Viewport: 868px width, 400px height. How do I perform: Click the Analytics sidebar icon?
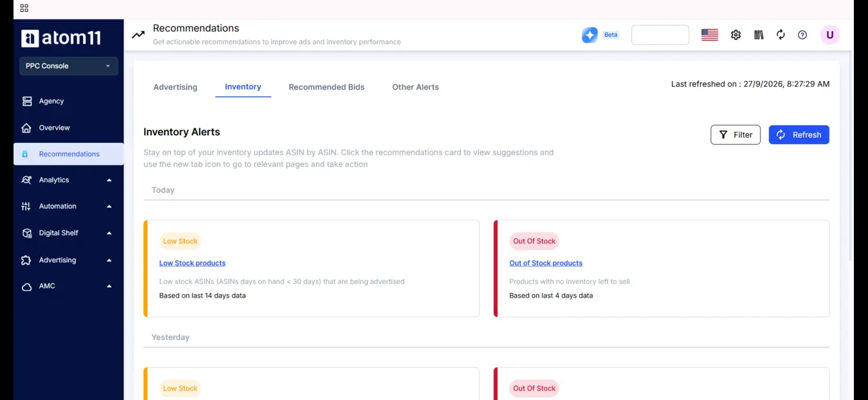[26, 180]
